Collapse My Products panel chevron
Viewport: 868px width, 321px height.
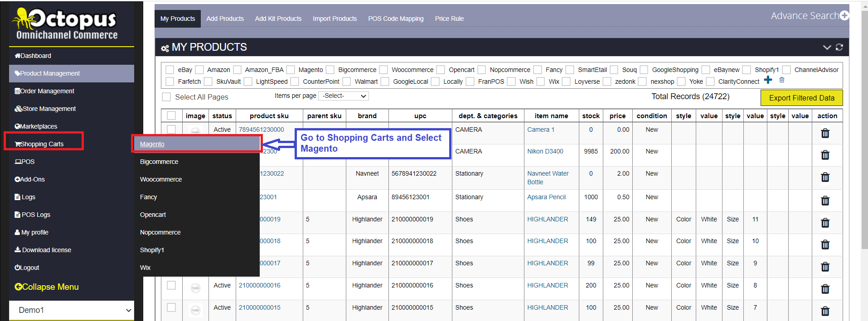827,47
